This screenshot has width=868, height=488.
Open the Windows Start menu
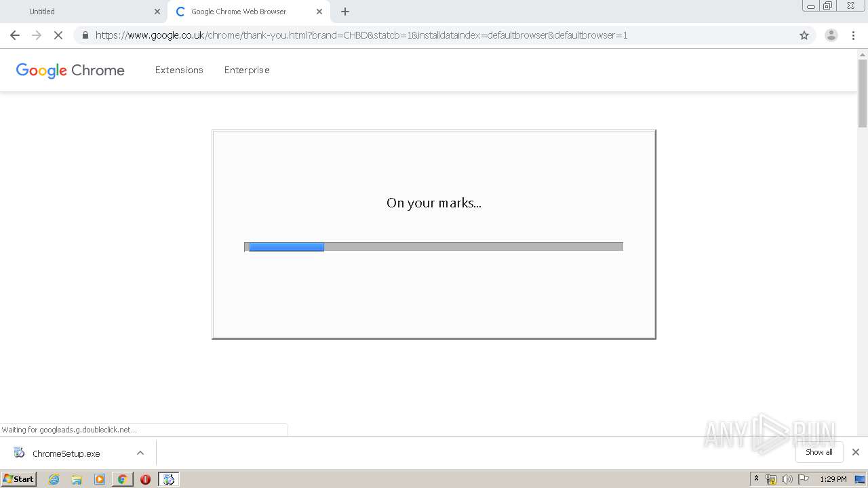pos(19,479)
